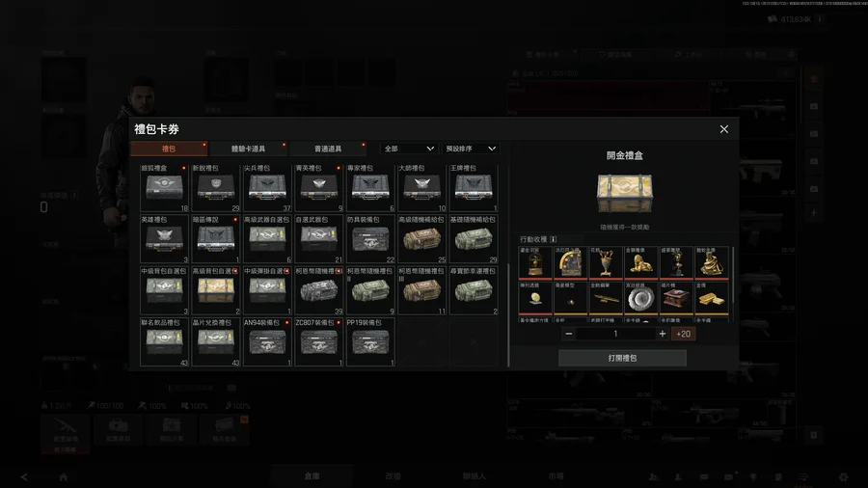Pick the 暗區傳說 gift pack
The image size is (868, 488).
[x=216, y=239]
